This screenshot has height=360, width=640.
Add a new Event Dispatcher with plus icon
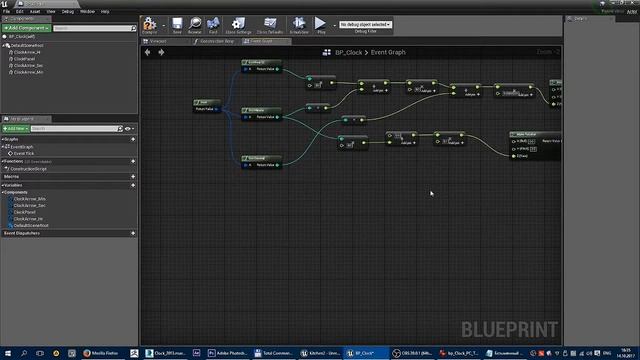click(x=133, y=233)
